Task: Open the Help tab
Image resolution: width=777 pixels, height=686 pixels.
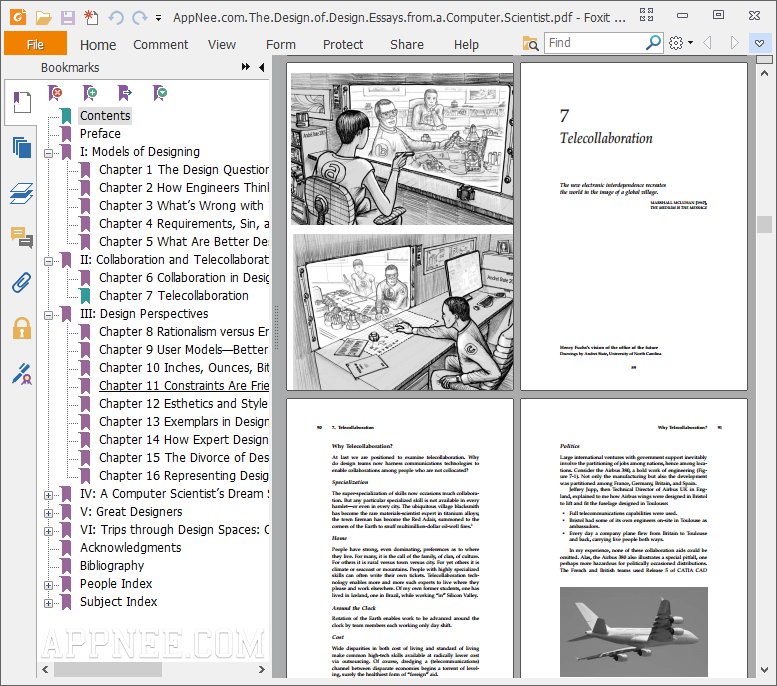Action: point(466,45)
